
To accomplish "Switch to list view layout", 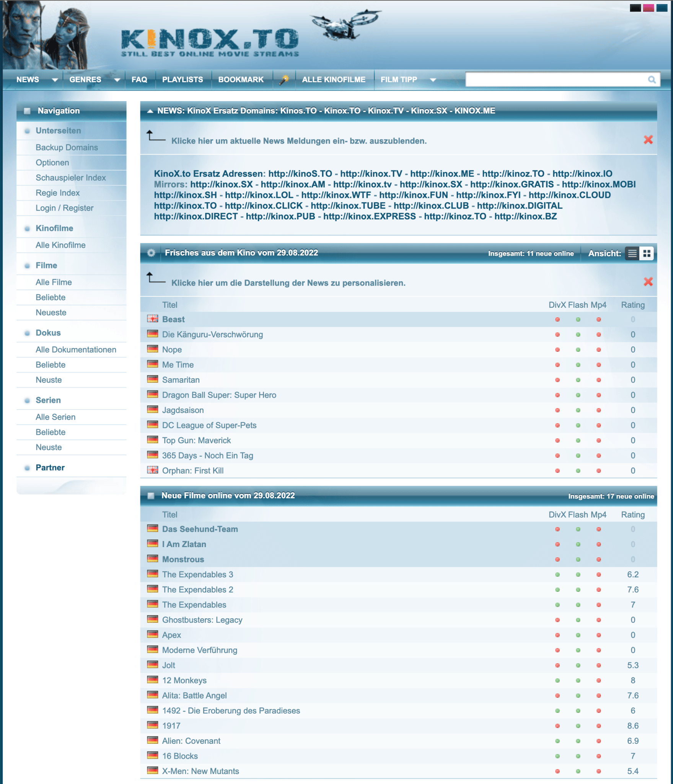I will pyautogui.click(x=632, y=253).
